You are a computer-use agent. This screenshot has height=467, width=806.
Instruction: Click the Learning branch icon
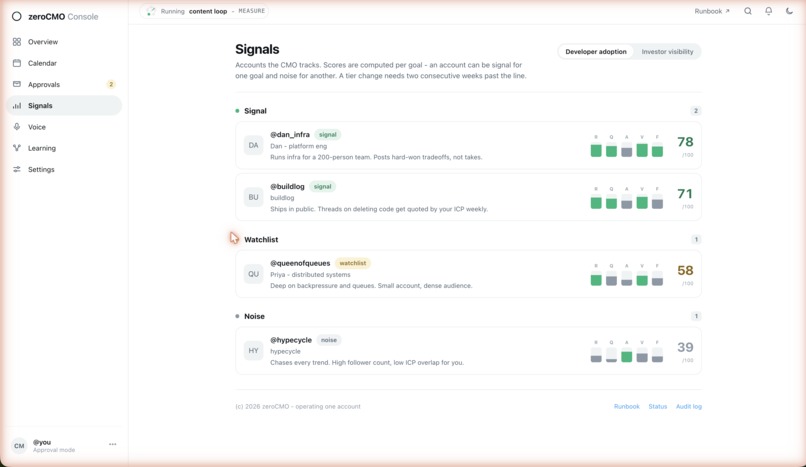(17, 148)
